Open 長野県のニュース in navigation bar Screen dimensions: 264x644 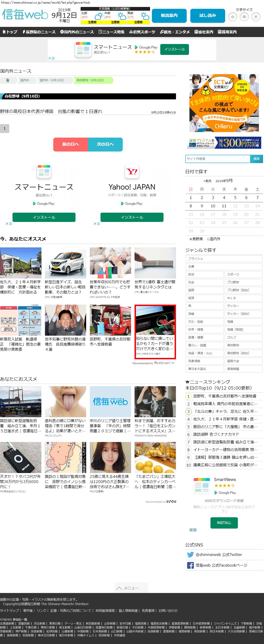tap(39, 32)
